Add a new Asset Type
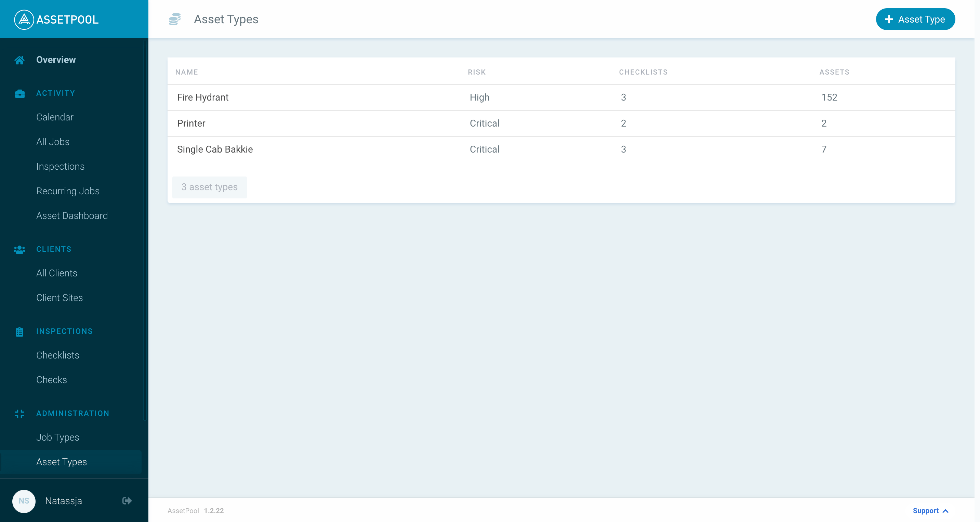Image resolution: width=980 pixels, height=522 pixels. click(x=915, y=19)
